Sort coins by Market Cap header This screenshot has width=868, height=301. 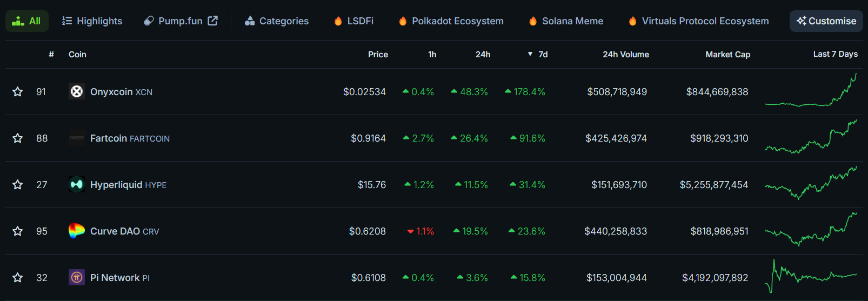tap(727, 55)
